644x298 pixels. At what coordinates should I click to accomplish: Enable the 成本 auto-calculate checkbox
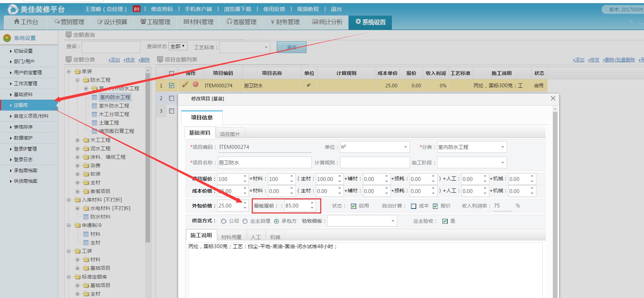413,206
